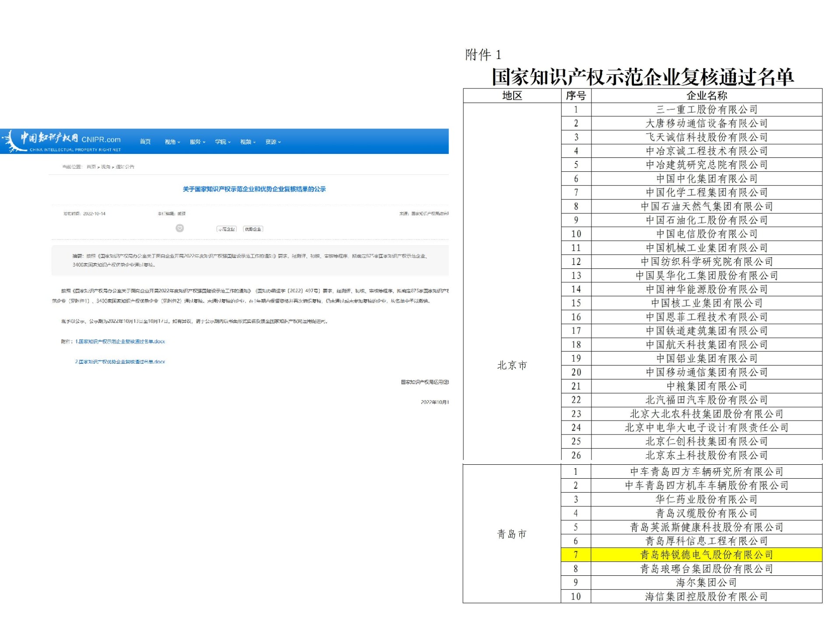The height and width of the screenshot is (630, 840).
Task: Open attachment 1.国家知识产权示范企业复核通过名单.docx
Action: click(x=120, y=342)
